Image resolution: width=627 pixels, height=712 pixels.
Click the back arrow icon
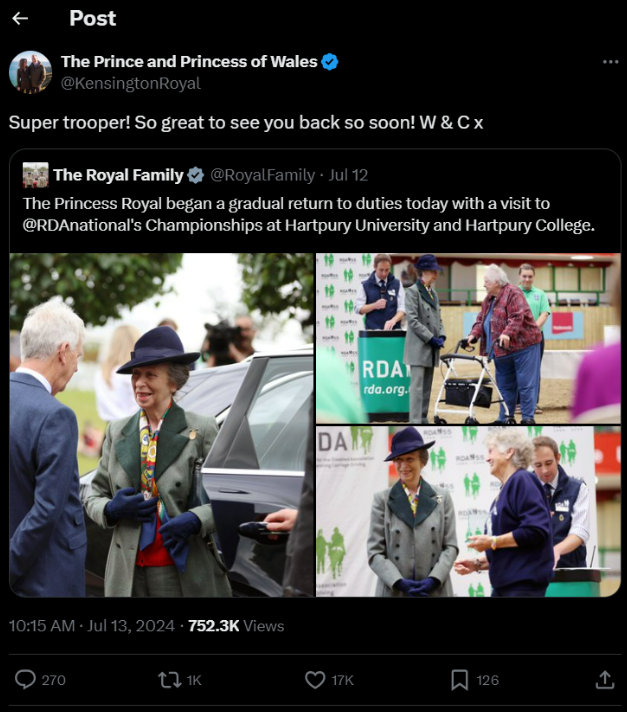[x=20, y=18]
